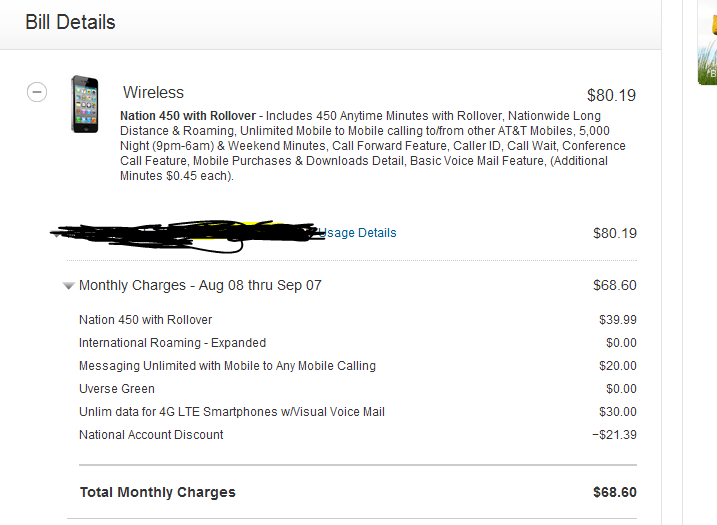This screenshot has height=525, width=717.
Task: Select Unlim data for 4G LTE Smartphones row
Action: click(x=231, y=412)
